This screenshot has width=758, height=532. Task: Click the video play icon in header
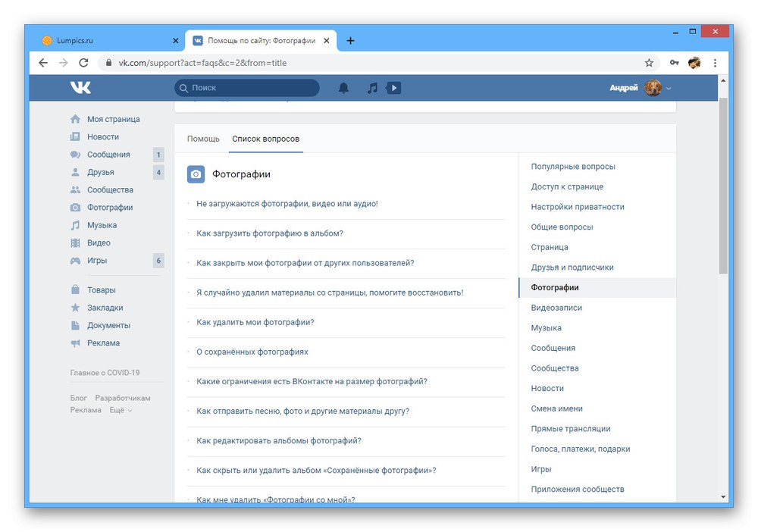[393, 88]
